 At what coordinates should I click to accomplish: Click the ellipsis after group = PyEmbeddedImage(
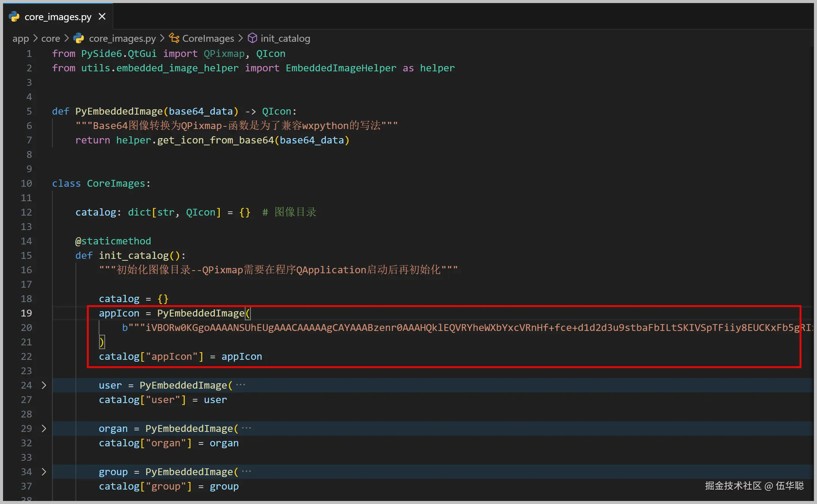tap(246, 472)
